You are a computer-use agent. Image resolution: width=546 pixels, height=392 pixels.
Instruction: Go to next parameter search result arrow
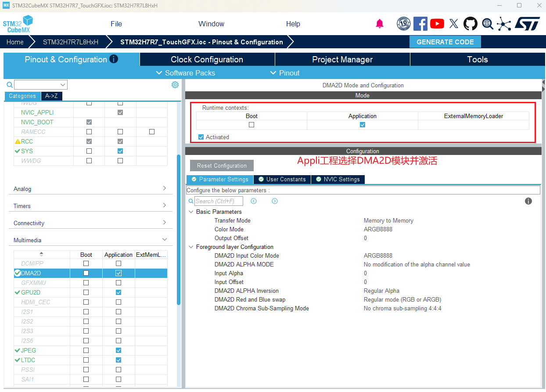coord(275,201)
